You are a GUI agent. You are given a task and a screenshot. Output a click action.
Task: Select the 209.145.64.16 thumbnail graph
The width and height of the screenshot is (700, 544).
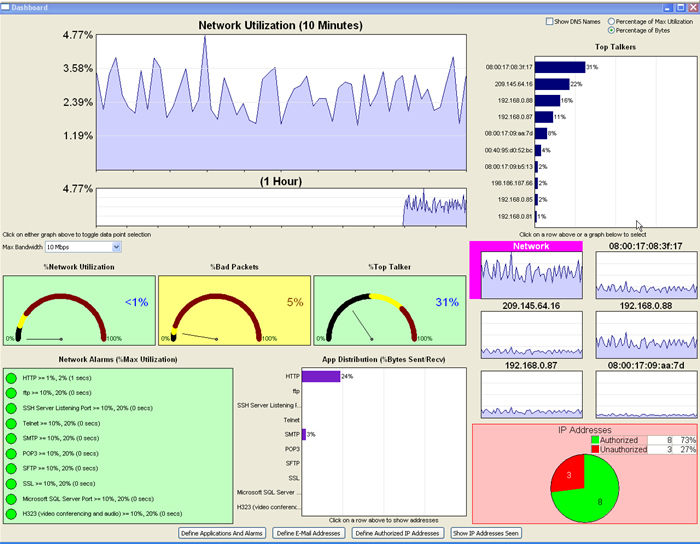(x=530, y=335)
